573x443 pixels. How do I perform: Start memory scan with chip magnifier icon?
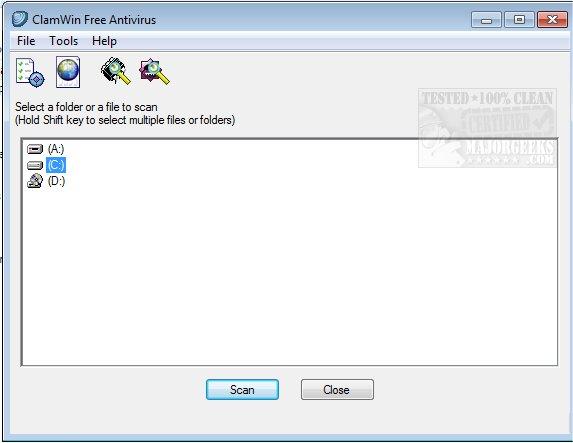116,71
